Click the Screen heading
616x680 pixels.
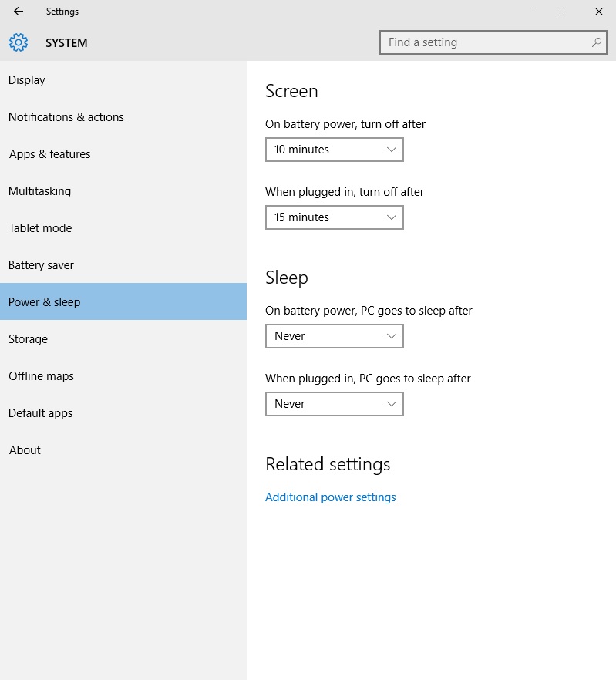pyautogui.click(x=291, y=91)
